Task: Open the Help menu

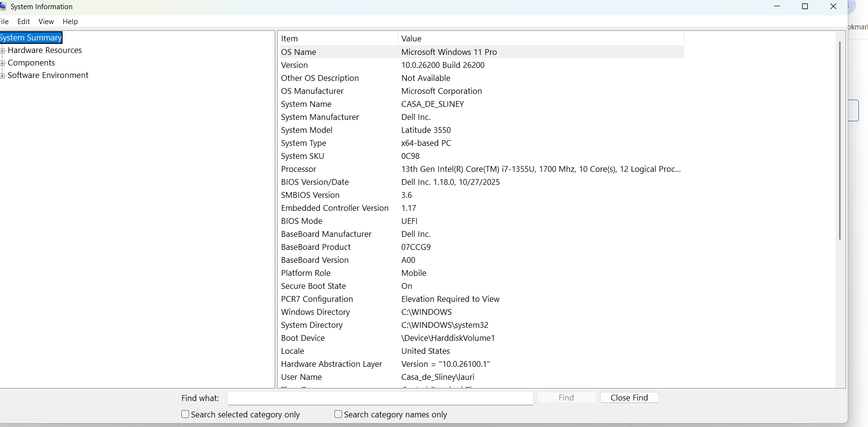Action: [70, 22]
